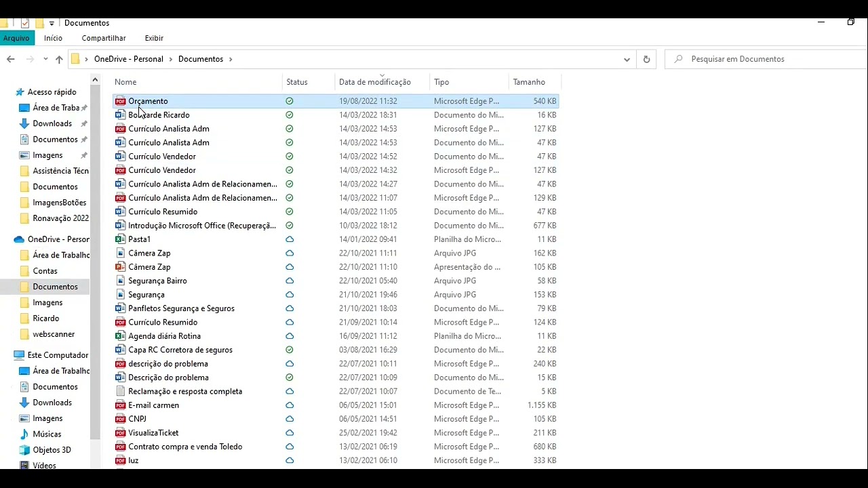Switch to the Início ribbon tab

pyautogui.click(x=53, y=38)
